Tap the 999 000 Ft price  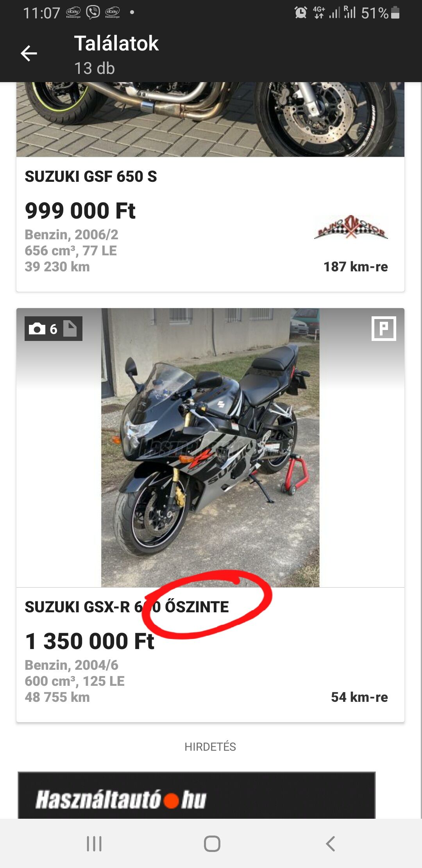pyautogui.click(x=80, y=211)
